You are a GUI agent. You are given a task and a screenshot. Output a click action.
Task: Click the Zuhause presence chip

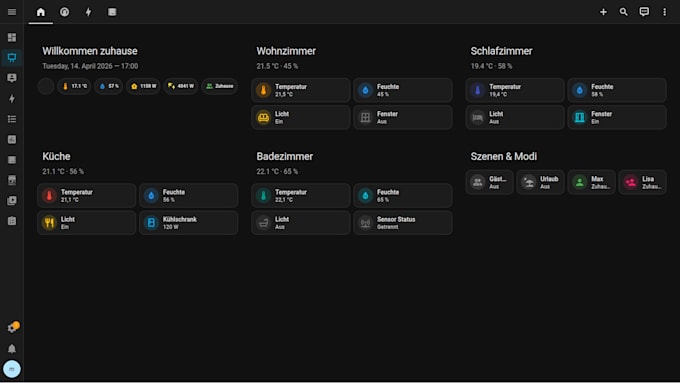tap(219, 86)
